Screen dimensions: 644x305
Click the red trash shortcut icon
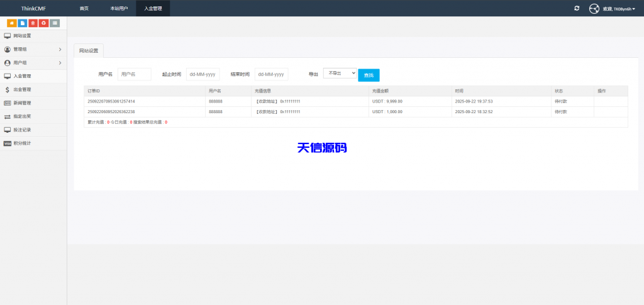coord(33,23)
